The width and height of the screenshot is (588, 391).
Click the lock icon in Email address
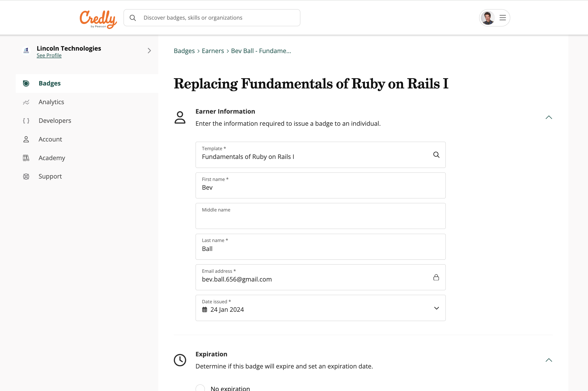(436, 277)
